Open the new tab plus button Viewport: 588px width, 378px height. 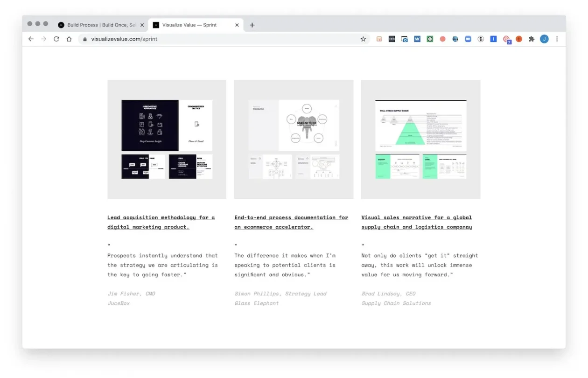[x=252, y=25]
